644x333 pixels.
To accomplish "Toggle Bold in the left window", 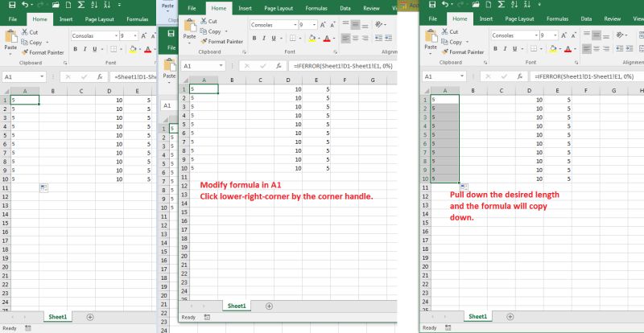I will coord(75,49).
